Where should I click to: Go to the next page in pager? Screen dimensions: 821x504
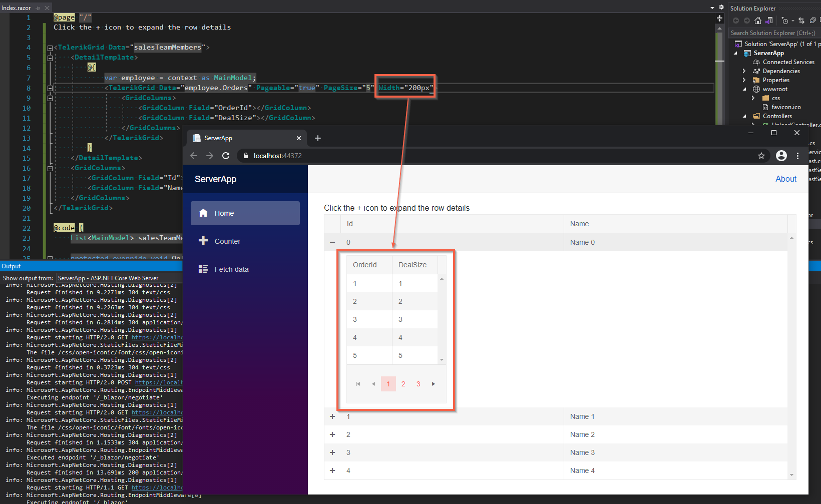434,384
